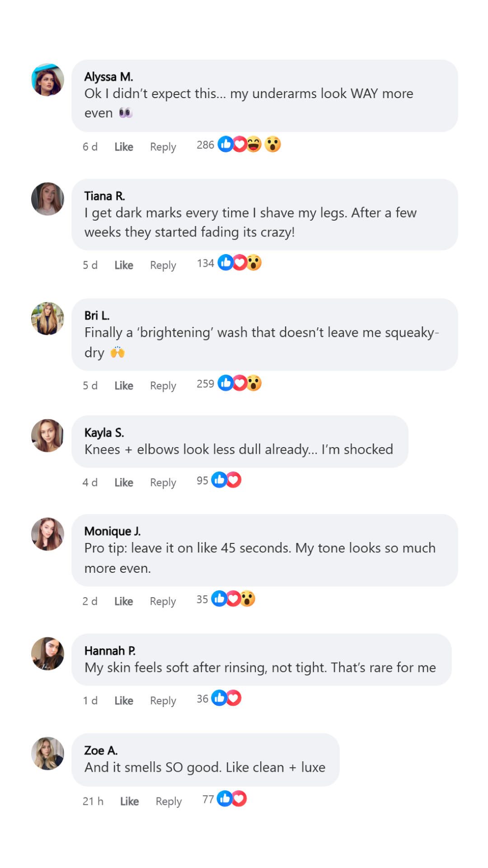Click the thumbs-up reaction icon on Kayla S.'s comment
Image resolution: width=488 pixels, height=868 pixels.
click(219, 480)
